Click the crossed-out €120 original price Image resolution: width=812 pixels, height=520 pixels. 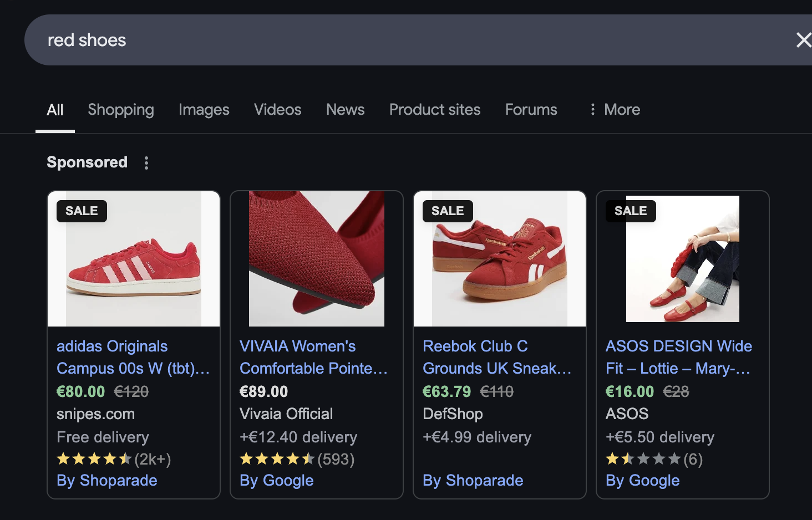[131, 391]
